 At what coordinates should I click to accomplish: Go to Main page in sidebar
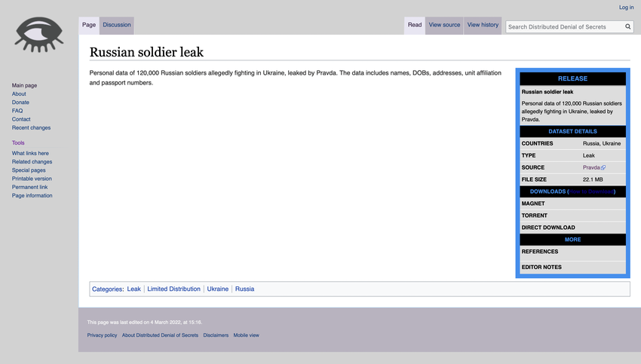click(24, 86)
